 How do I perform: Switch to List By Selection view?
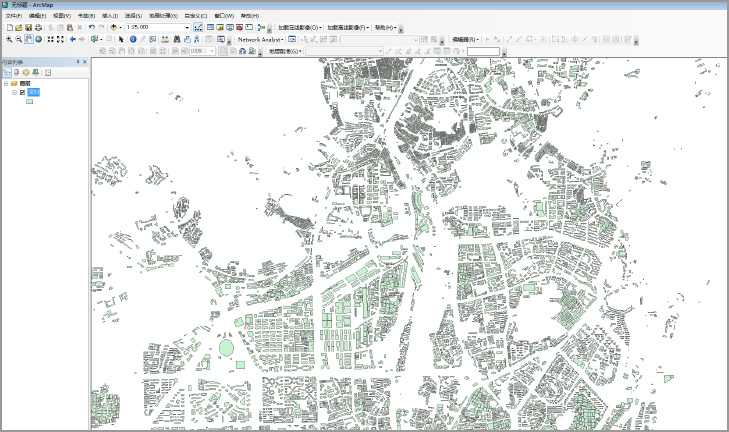35,73
